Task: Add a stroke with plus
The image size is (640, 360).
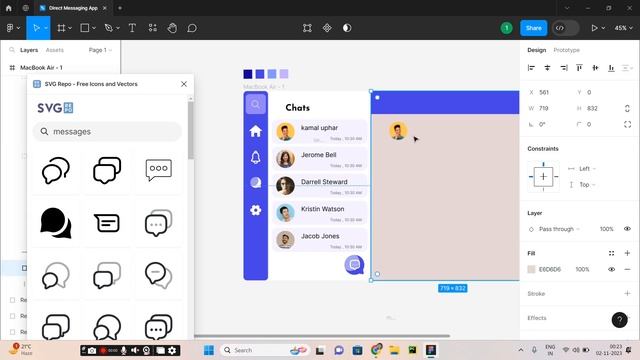Action: [x=627, y=293]
